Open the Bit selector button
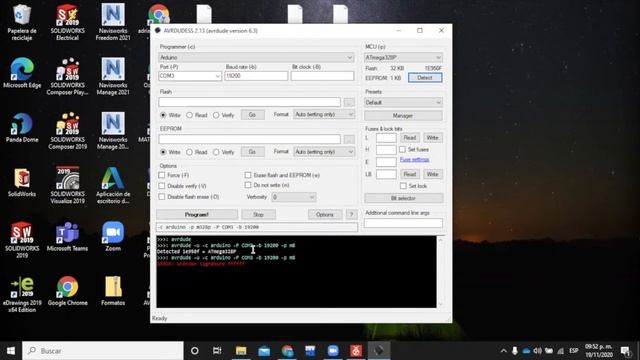The width and height of the screenshot is (640, 360). coord(403,198)
